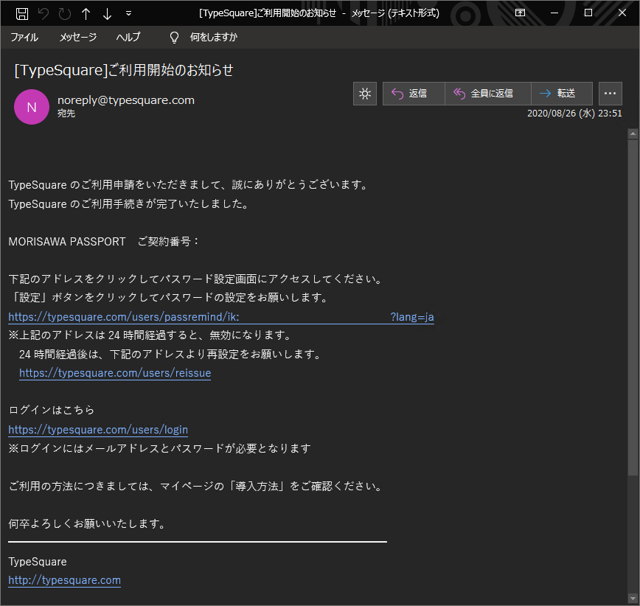Click the Save icon in title bar
This screenshot has height=606, width=640.
pos(22,14)
